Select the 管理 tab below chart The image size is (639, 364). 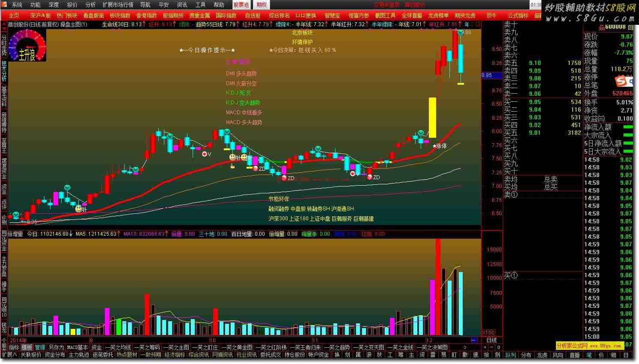click(x=40, y=347)
